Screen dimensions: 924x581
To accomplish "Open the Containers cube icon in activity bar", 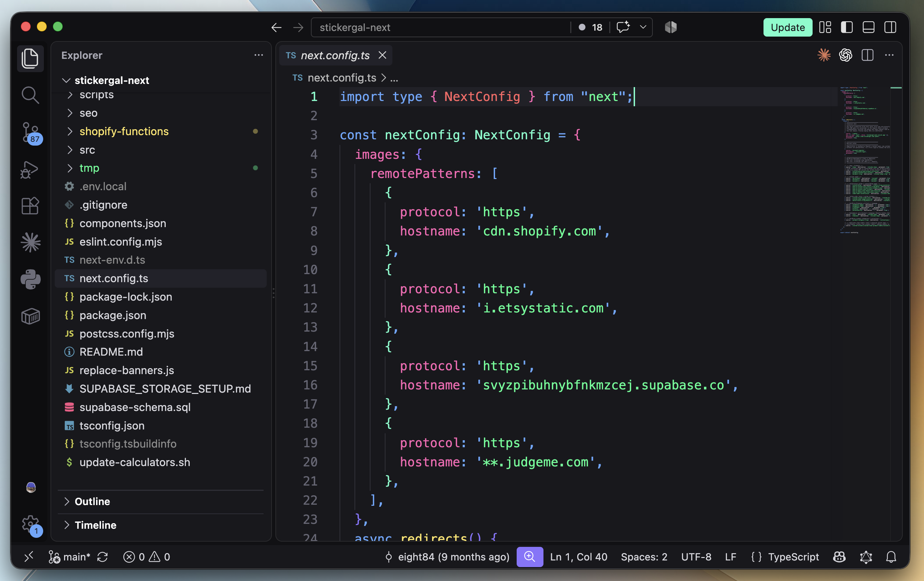I will point(30,316).
